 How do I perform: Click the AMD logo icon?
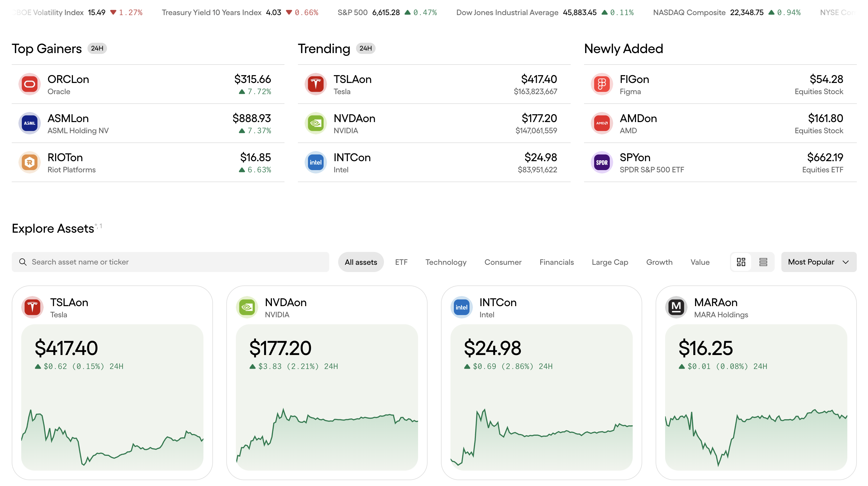(602, 123)
